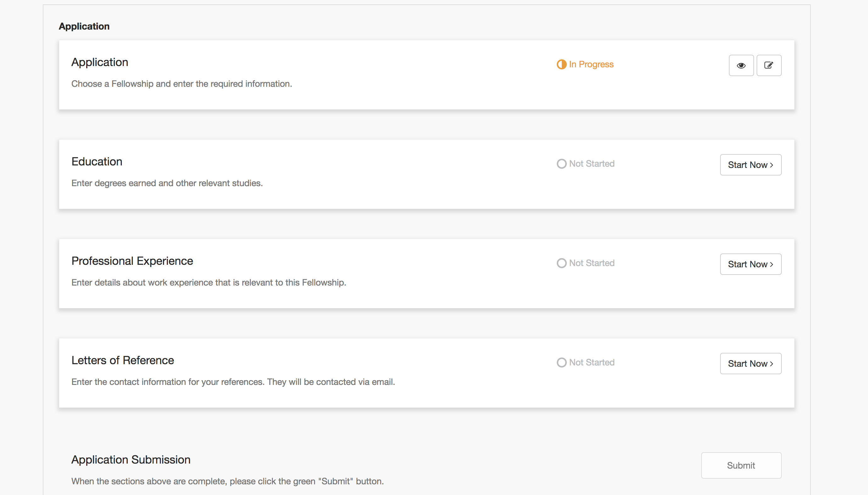868x495 pixels.
Task: Click the chevron on Letters of Reference's Start Now
Action: point(772,364)
